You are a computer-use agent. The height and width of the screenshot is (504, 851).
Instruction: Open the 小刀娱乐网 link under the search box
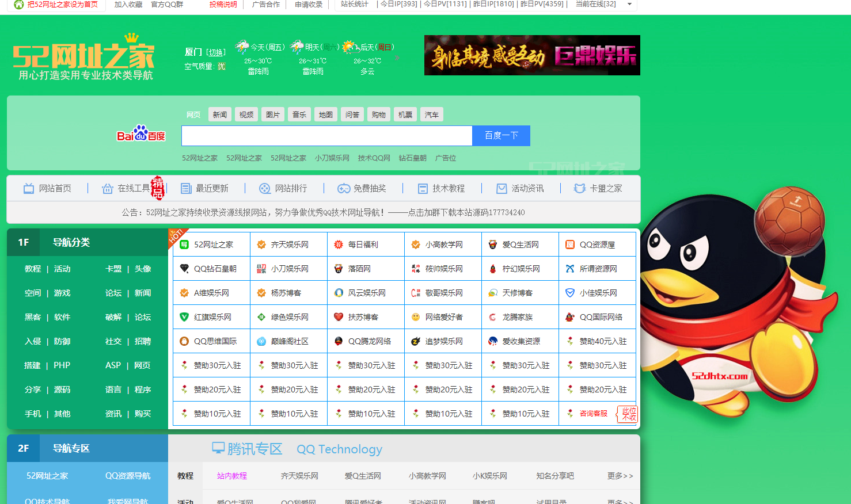coord(332,158)
